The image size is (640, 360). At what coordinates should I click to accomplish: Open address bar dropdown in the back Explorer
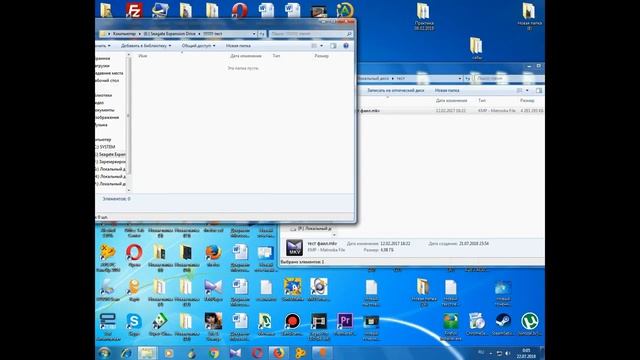click(x=460, y=78)
